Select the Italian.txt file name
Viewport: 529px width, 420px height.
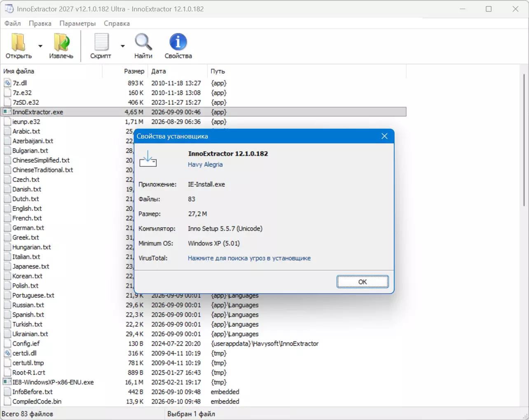(x=26, y=257)
